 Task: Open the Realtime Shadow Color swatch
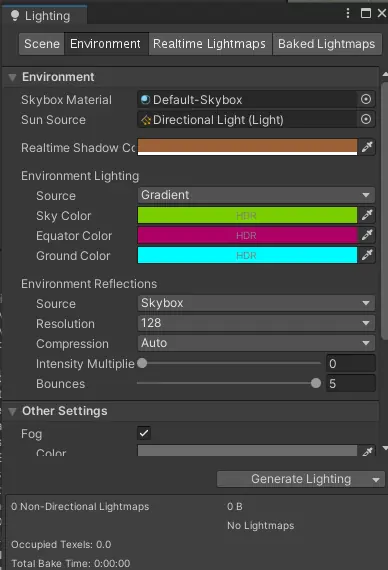pyautogui.click(x=247, y=147)
